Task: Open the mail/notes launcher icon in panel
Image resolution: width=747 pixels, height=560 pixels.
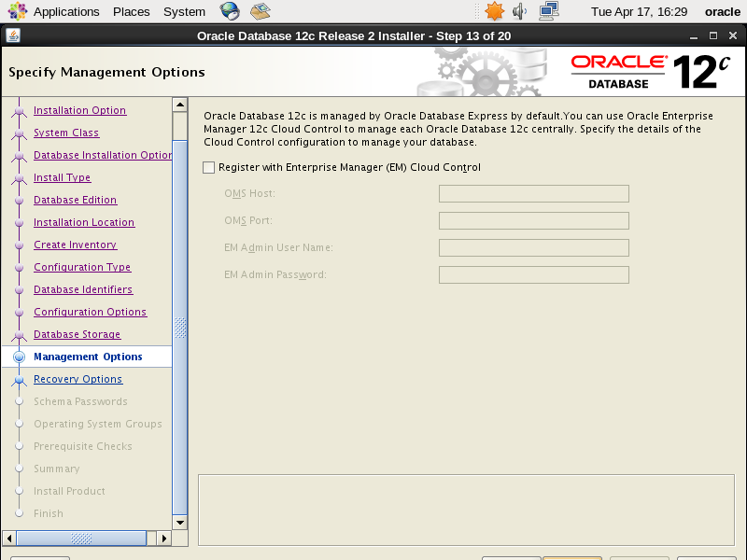Action: click(261, 11)
